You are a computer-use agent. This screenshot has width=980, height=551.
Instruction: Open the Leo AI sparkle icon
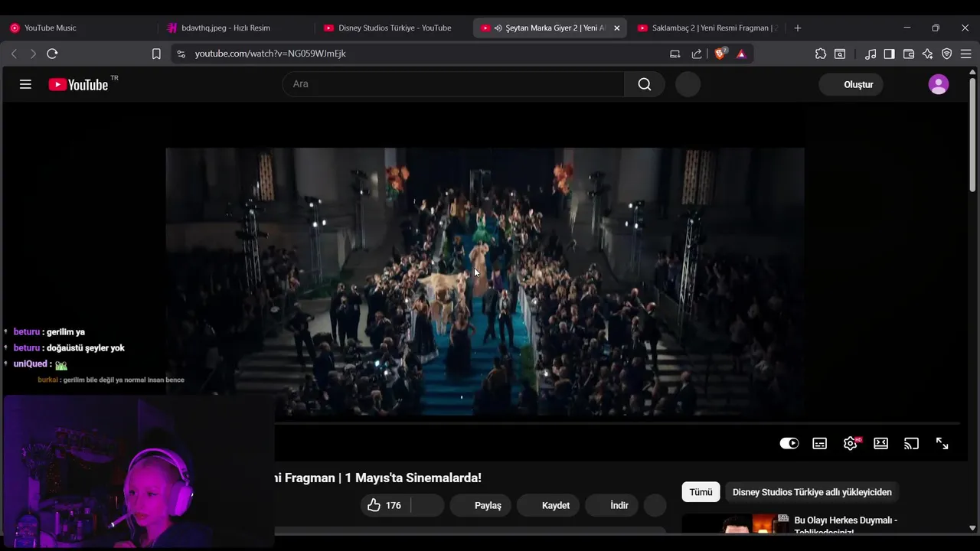tap(927, 54)
